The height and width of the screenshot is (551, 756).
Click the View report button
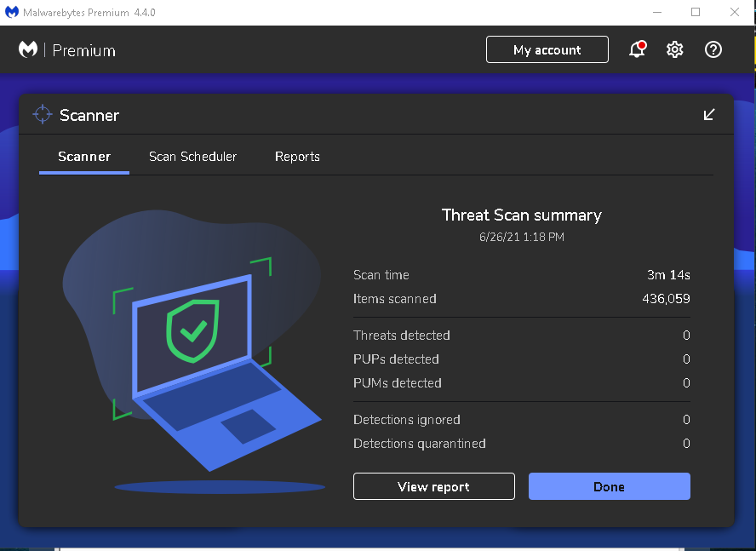[x=434, y=486]
